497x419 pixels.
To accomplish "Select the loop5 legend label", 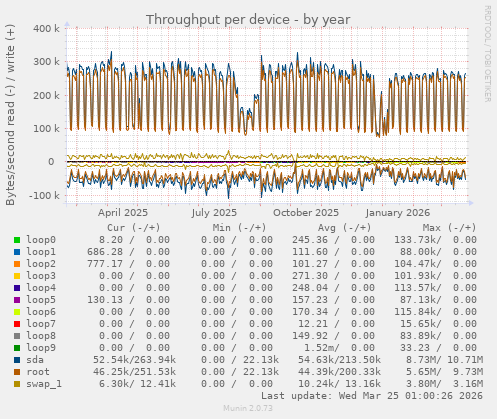I will [x=41, y=300].
